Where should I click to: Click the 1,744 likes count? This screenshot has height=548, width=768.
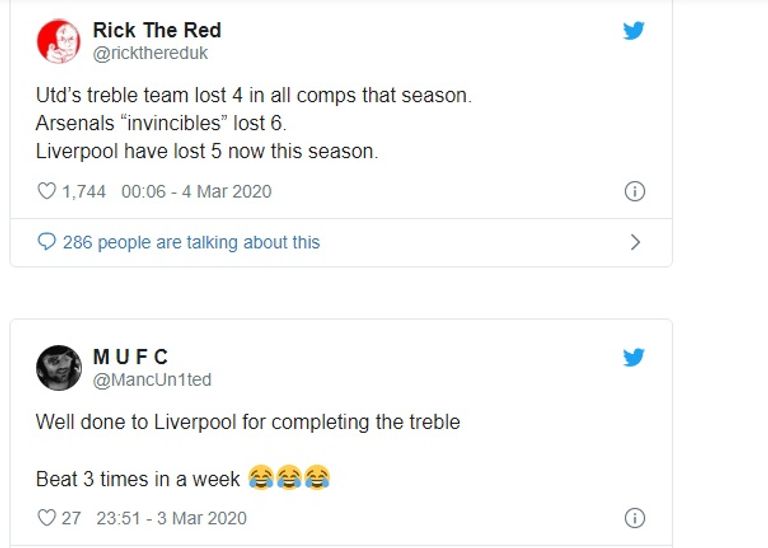click(x=84, y=191)
